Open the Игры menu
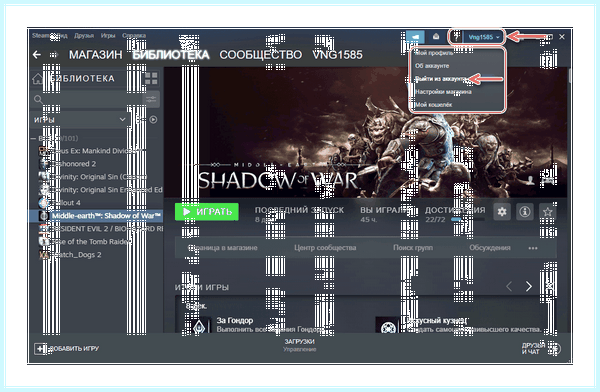The height and width of the screenshot is (392, 600). tap(108, 36)
